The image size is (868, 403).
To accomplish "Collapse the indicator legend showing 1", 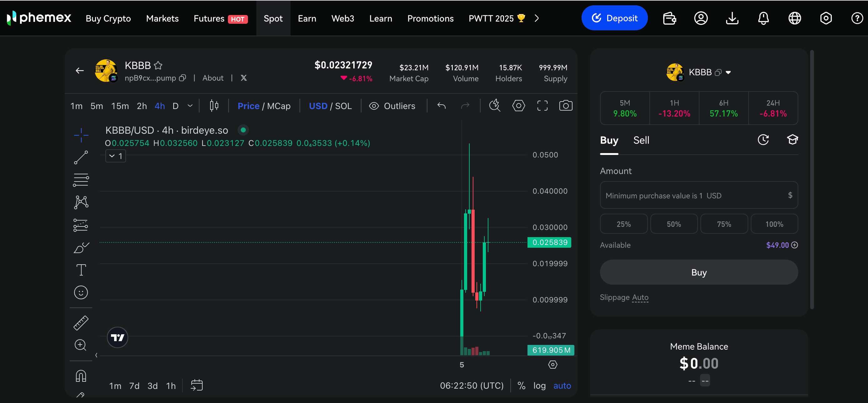I will click(x=116, y=156).
